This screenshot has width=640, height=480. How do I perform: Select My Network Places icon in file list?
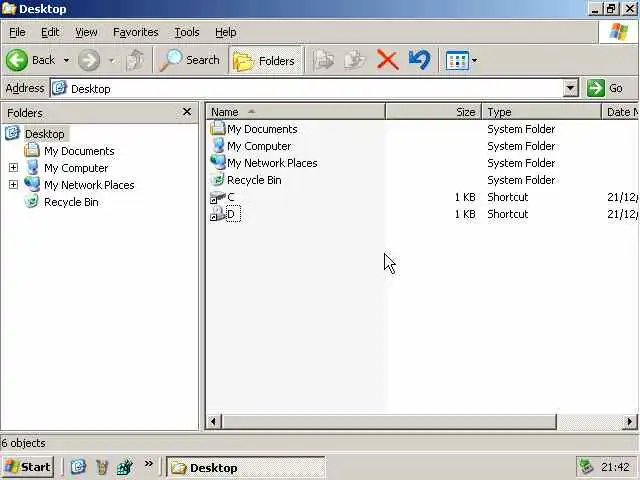point(218,162)
